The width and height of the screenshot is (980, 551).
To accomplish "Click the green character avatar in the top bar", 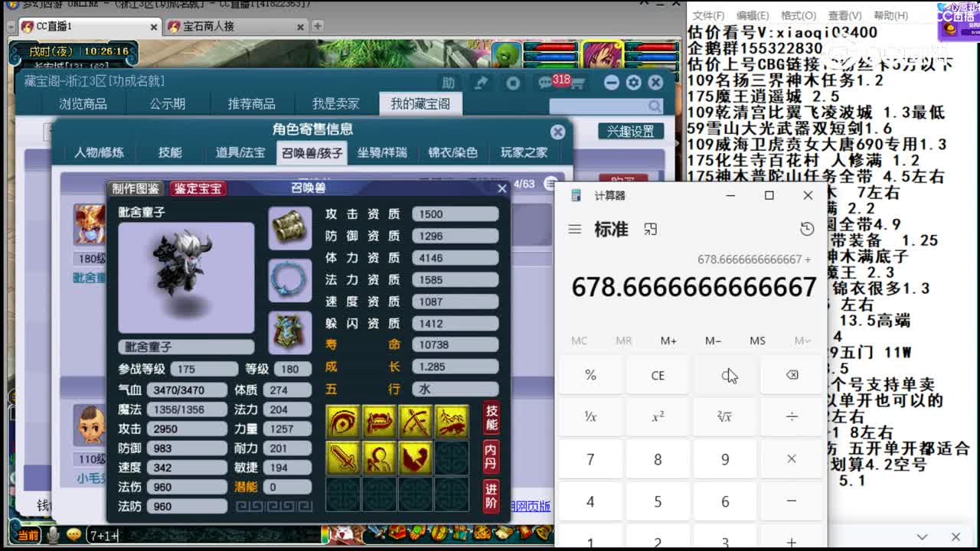I will (506, 54).
